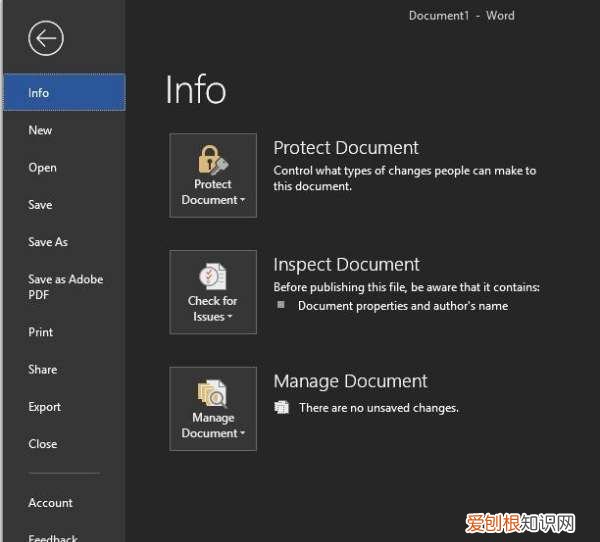
Task: Click Close to close the document
Action: pyautogui.click(x=42, y=444)
